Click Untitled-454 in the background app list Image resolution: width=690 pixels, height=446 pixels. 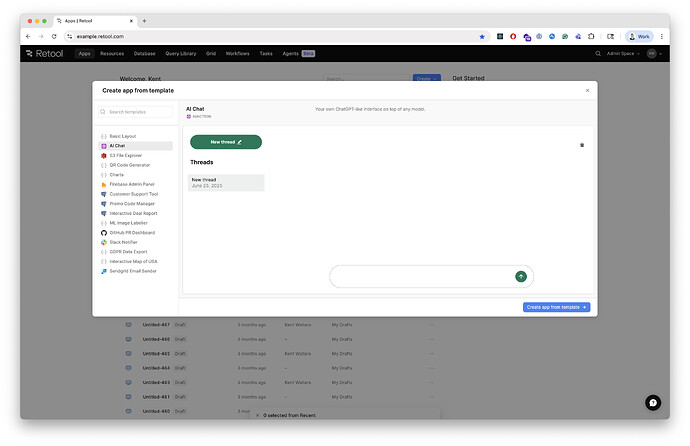156,368
